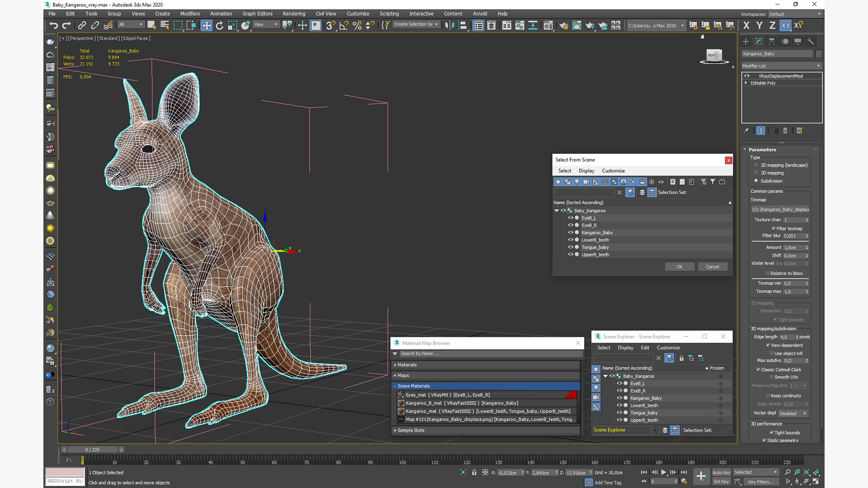Open the Curve Editor icon
Screen dimensions: 868x488
pyautogui.click(x=520, y=25)
